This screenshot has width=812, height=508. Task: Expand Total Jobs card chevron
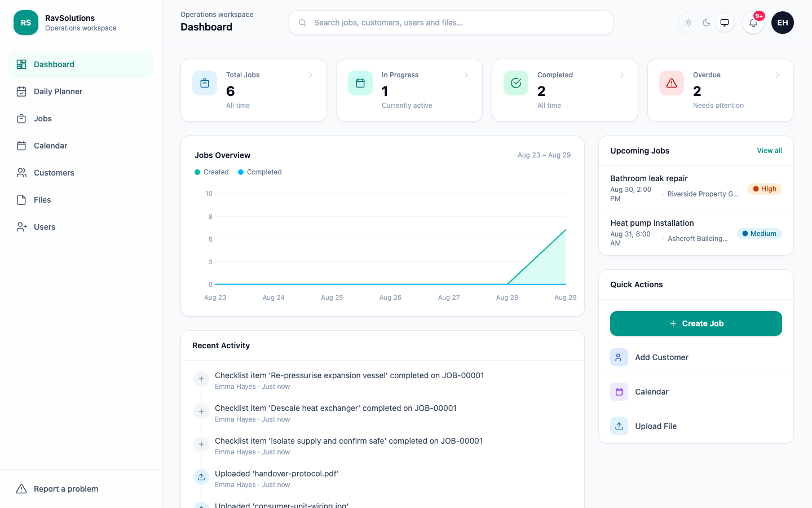pos(311,75)
